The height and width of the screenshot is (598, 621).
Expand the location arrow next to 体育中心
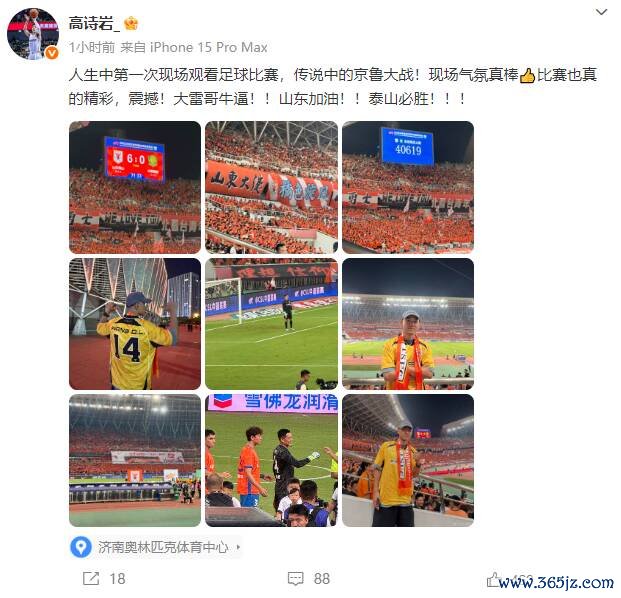click(x=238, y=547)
